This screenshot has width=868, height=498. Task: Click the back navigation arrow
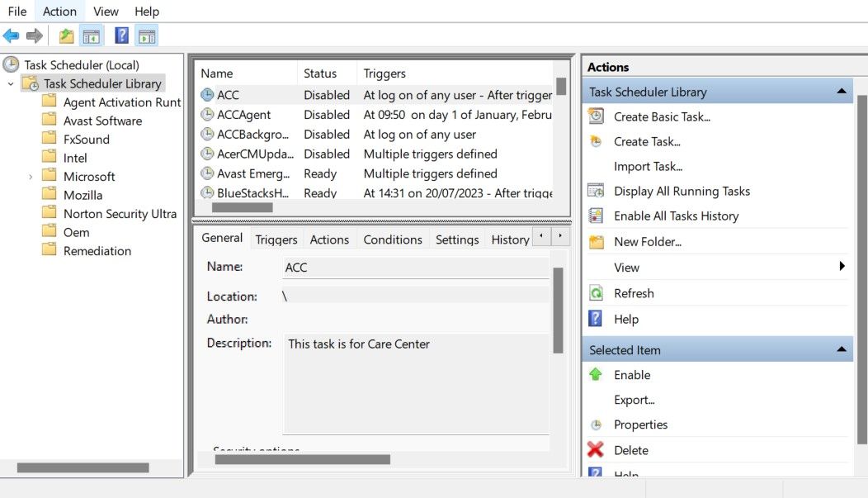11,35
